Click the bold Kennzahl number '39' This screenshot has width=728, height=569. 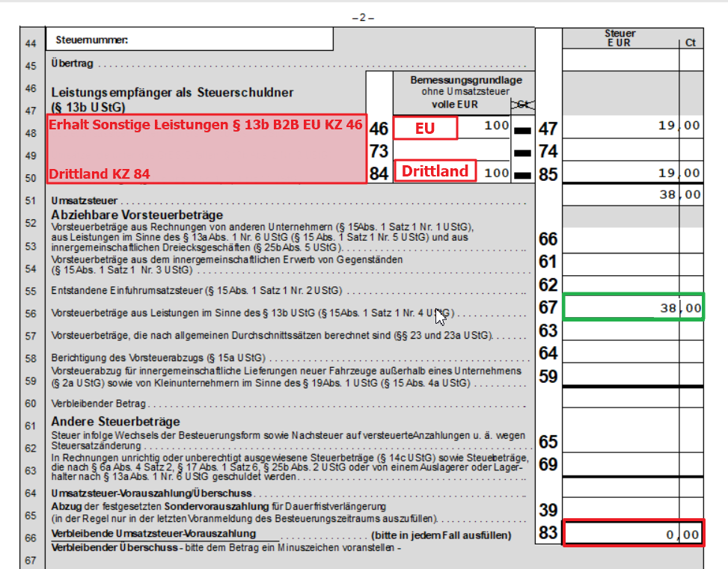[x=548, y=510]
